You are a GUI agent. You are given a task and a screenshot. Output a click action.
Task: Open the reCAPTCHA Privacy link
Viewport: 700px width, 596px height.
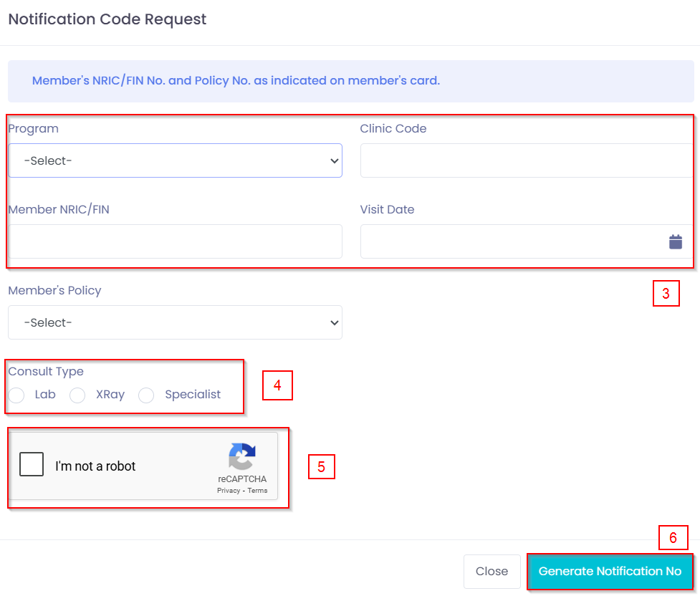point(228,490)
